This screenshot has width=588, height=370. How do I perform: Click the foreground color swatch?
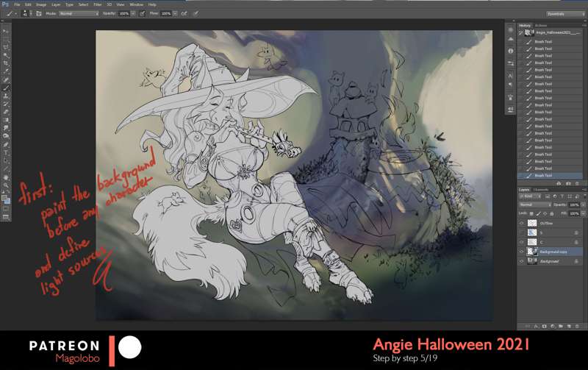[x=5, y=197]
